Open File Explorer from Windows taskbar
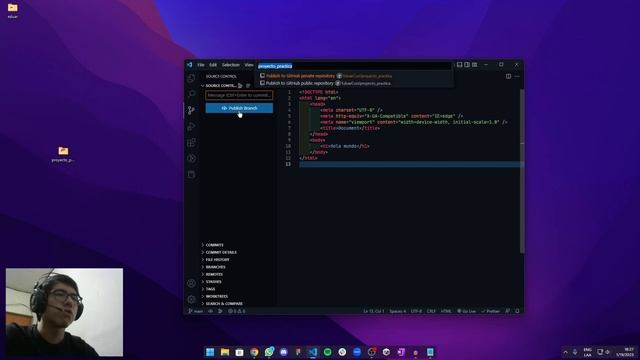640x360 pixels. click(225, 352)
